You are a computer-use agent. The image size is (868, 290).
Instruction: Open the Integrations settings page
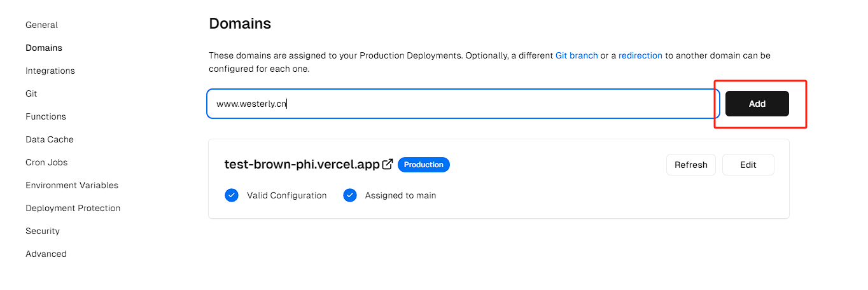[x=50, y=71]
